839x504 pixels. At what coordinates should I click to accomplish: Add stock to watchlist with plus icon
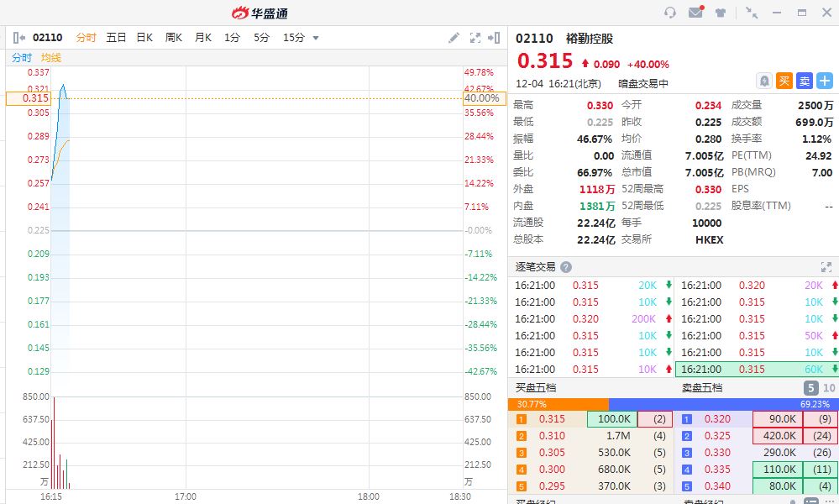click(825, 81)
